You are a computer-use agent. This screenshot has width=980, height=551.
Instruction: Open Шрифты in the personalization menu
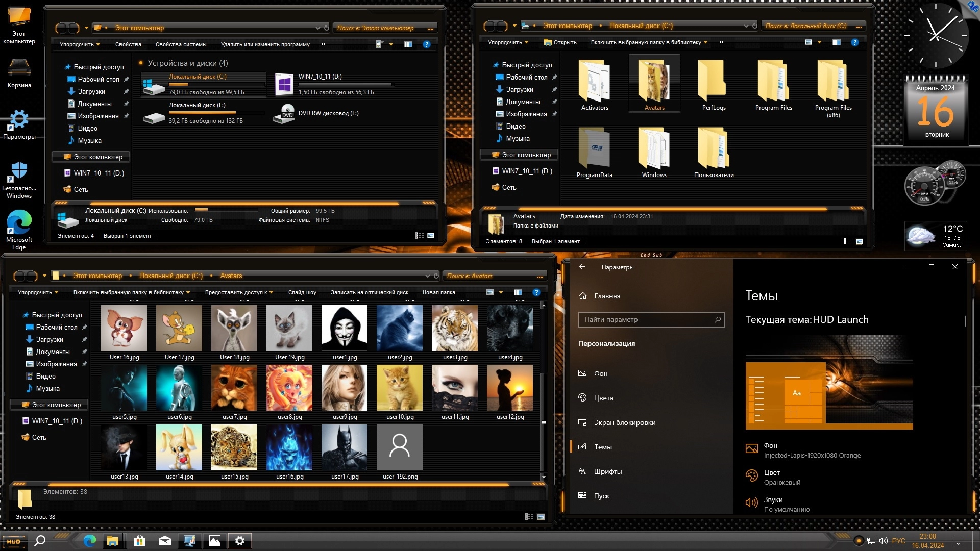click(607, 471)
